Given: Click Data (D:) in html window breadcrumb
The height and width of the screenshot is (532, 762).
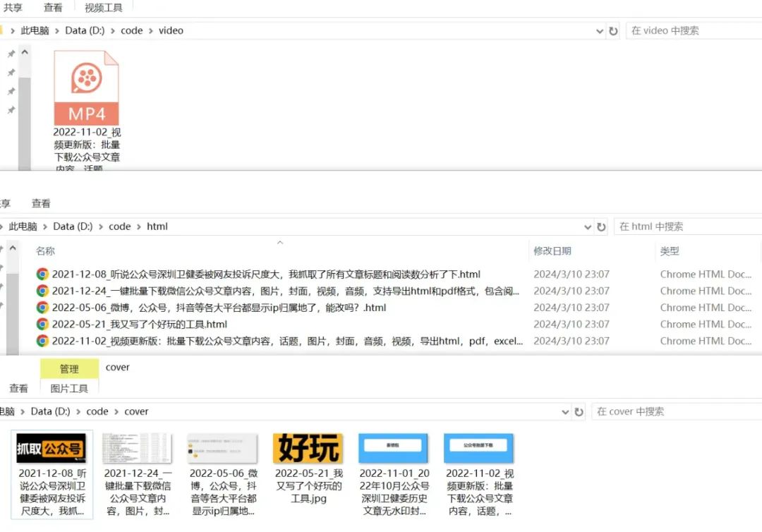Looking at the screenshot, I should tap(73, 226).
